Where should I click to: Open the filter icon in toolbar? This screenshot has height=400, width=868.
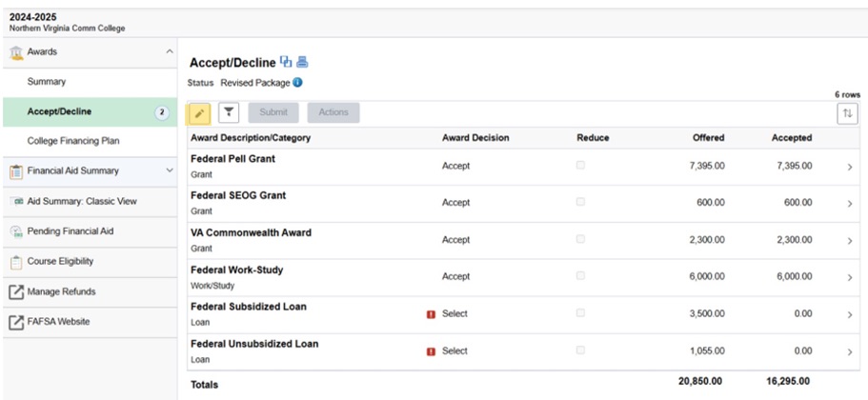pyautogui.click(x=229, y=113)
